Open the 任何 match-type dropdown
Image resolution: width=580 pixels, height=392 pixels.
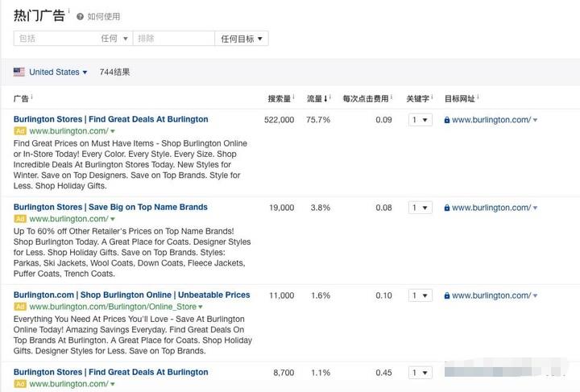[114, 39]
